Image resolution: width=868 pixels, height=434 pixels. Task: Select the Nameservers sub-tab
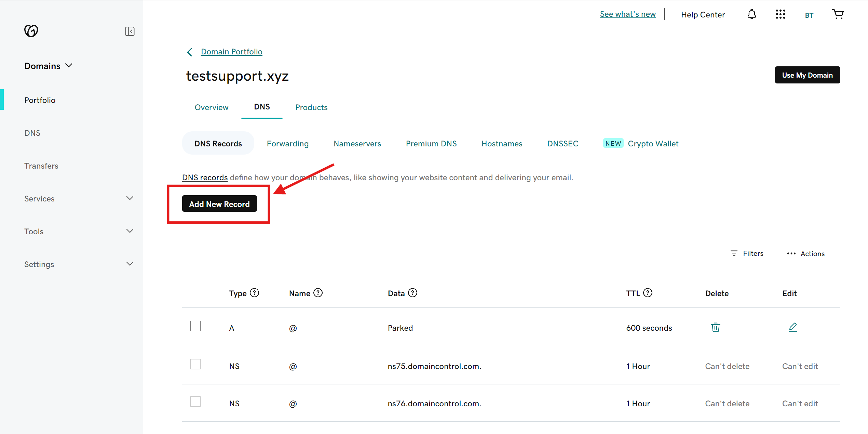[357, 144]
